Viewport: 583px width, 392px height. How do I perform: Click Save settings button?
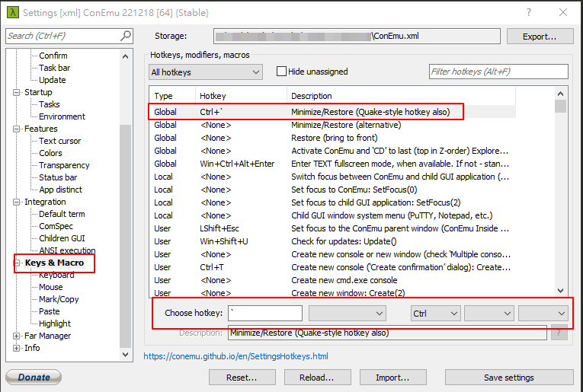[509, 378]
